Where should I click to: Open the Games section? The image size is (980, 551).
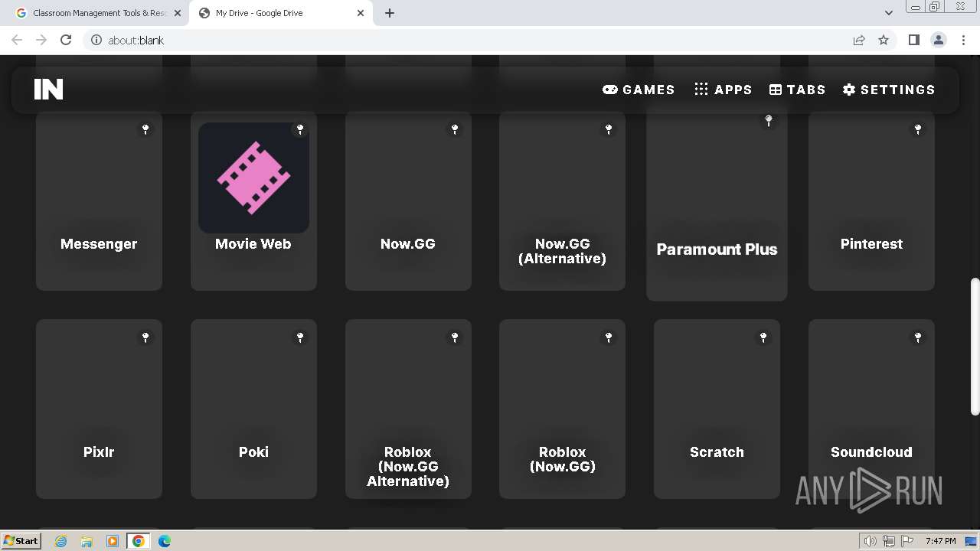(x=639, y=90)
